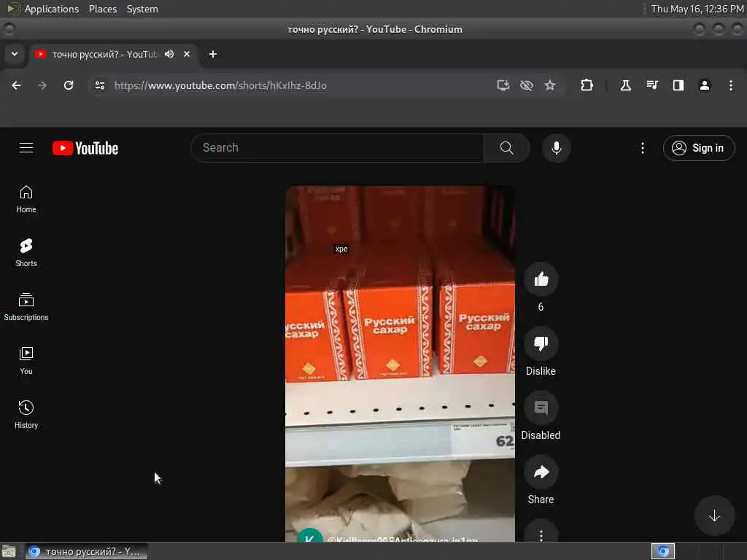Bookmark this page with the star
Screen dimensions: 747x560
(x=550, y=85)
